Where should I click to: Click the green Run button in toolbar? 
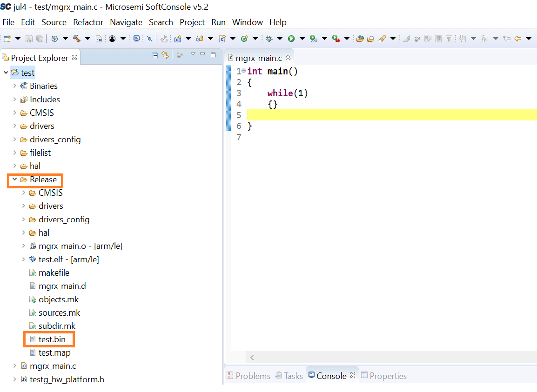click(291, 39)
